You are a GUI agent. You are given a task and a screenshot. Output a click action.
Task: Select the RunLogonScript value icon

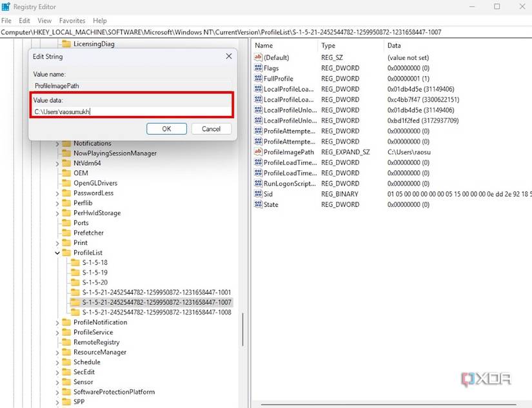[x=258, y=184]
